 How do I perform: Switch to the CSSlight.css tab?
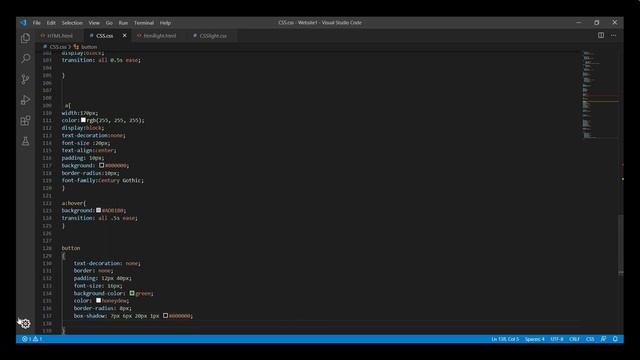click(x=212, y=36)
